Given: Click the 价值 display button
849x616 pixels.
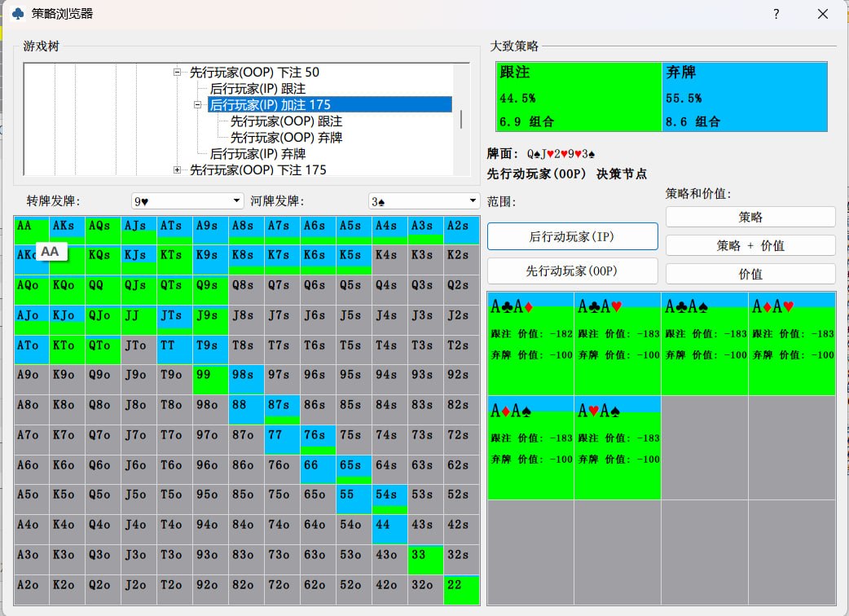Looking at the screenshot, I should pyautogui.click(x=750, y=274).
